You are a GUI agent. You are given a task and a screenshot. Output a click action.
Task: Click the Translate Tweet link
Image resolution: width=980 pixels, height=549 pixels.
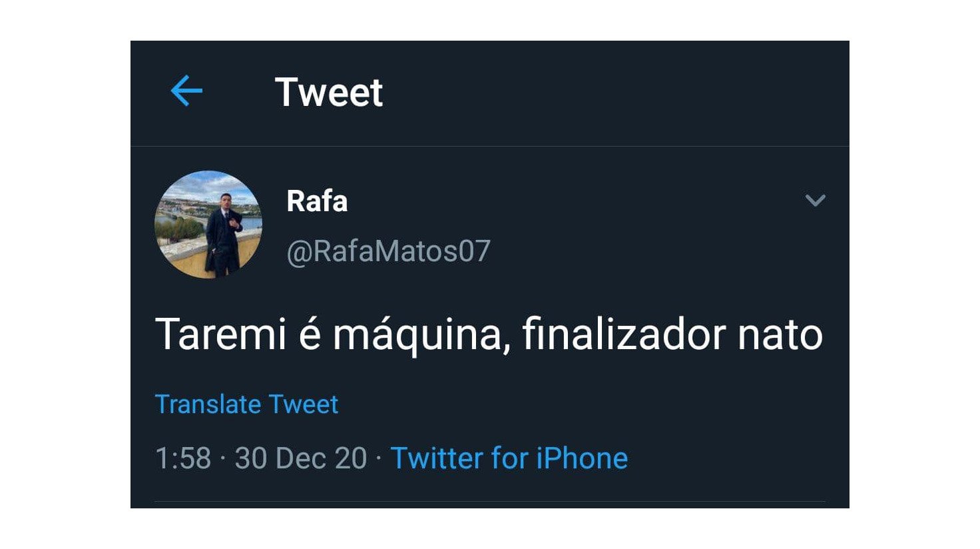246,404
